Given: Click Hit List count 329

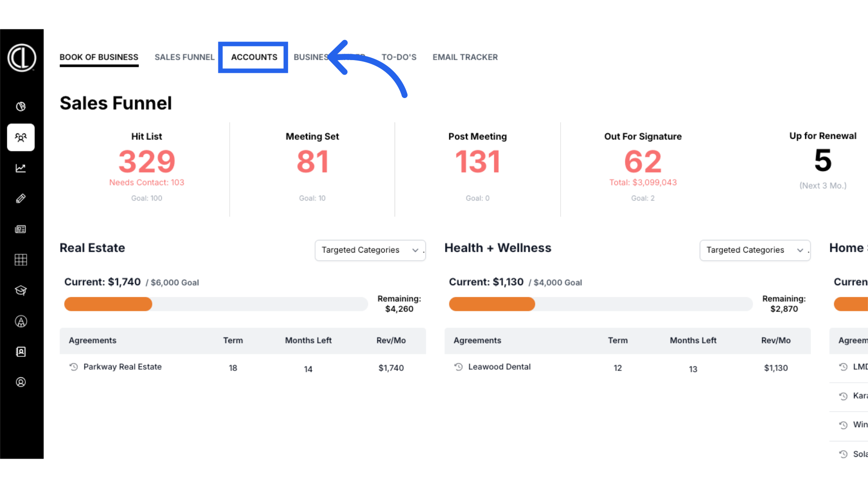Looking at the screenshot, I should tap(146, 162).
